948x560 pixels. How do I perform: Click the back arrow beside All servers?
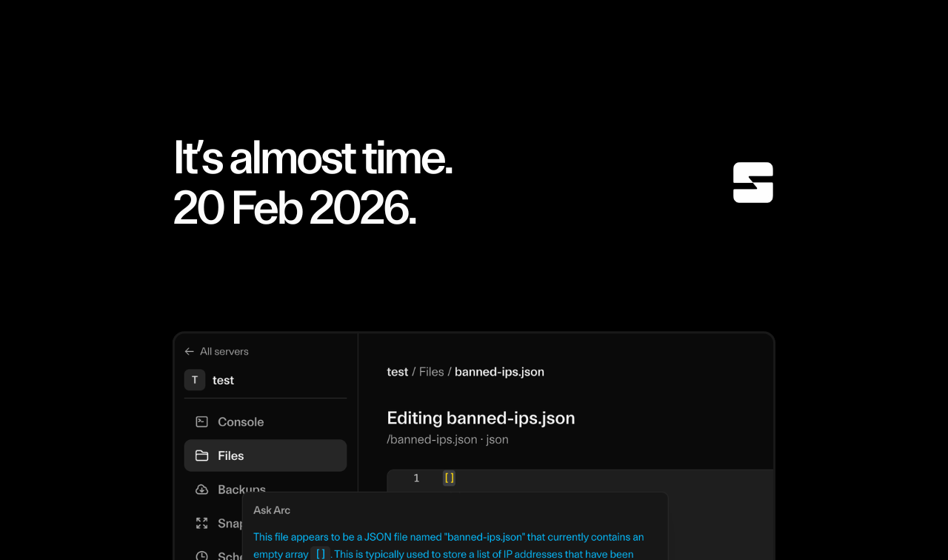[x=189, y=351]
